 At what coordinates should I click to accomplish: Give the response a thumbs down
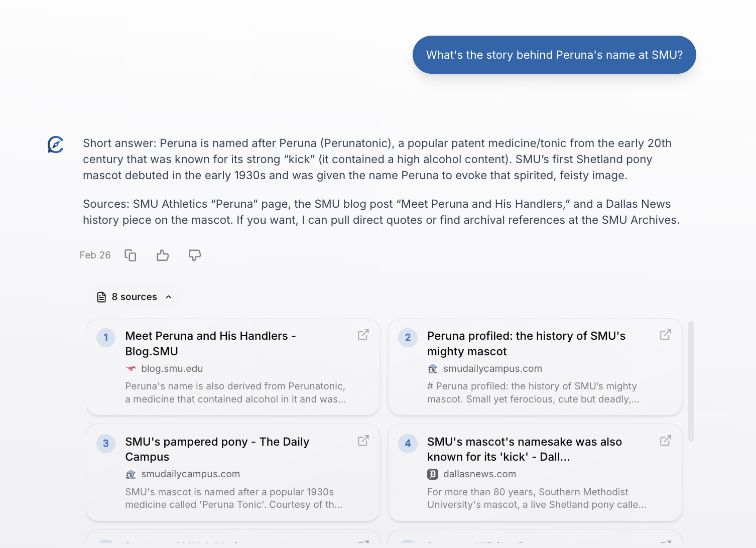pos(195,255)
